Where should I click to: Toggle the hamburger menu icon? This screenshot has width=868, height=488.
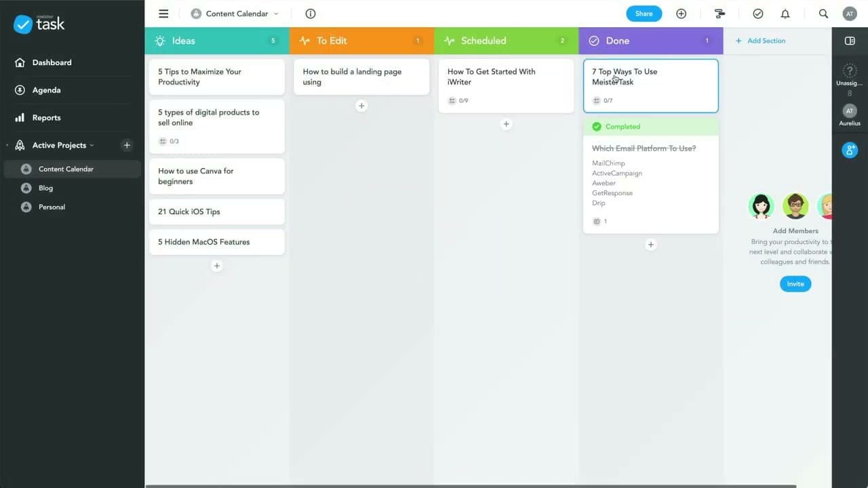click(x=163, y=14)
